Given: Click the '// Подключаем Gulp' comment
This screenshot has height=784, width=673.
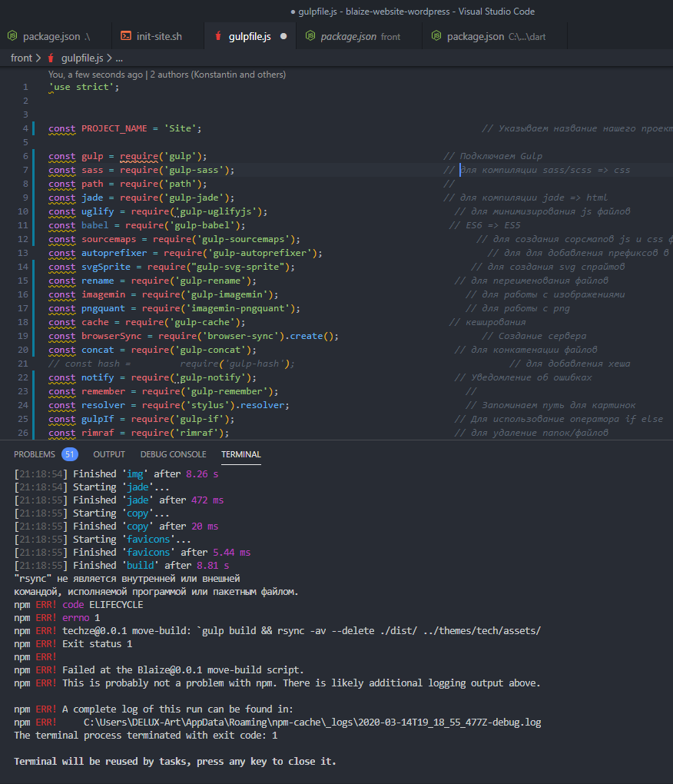Looking at the screenshot, I should pos(492,156).
